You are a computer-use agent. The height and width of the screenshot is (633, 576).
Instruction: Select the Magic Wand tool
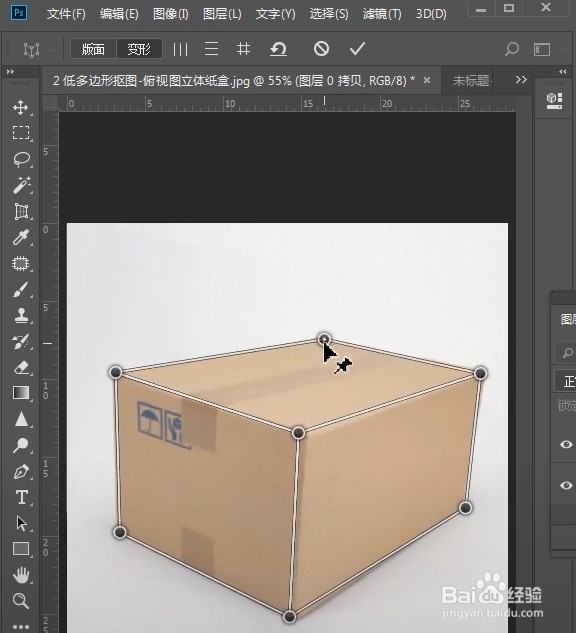[x=21, y=185]
